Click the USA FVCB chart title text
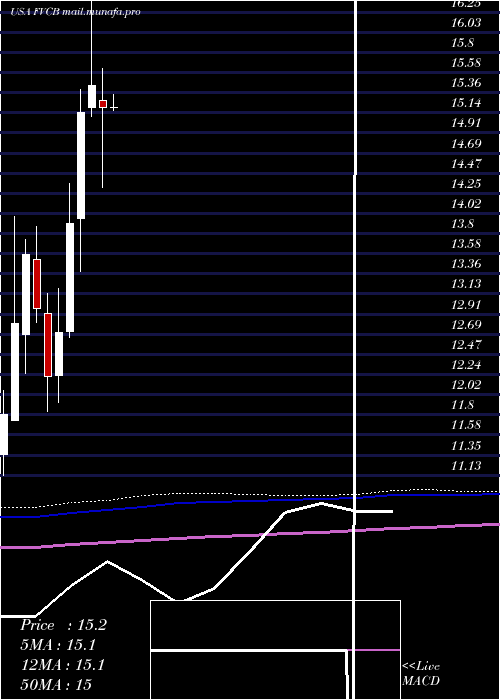Image resolution: width=500 pixels, height=700 pixels. (76, 12)
